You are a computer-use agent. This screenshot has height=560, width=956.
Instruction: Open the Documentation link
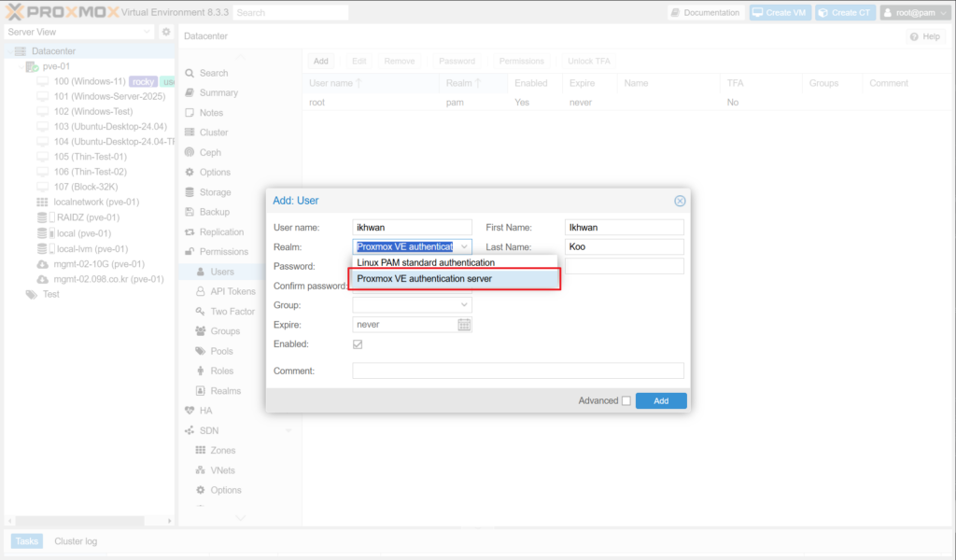coord(705,13)
